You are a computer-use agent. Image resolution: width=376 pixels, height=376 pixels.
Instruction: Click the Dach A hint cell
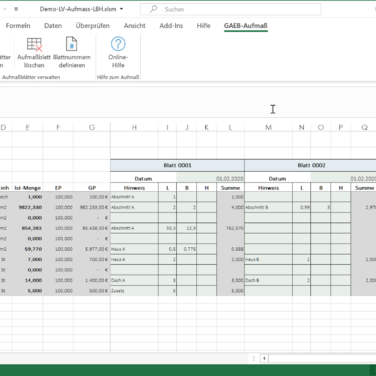[x=134, y=280]
